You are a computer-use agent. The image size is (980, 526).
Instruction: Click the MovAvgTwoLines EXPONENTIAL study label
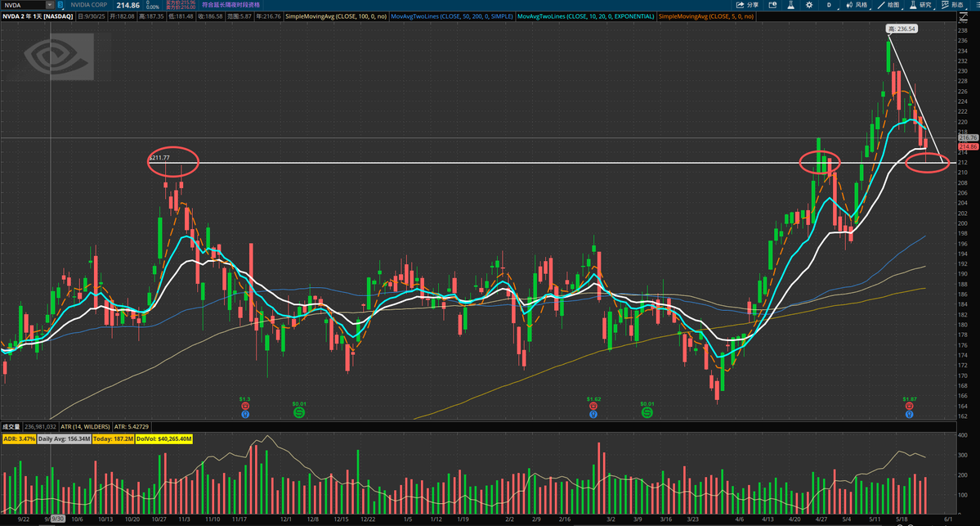(x=585, y=16)
